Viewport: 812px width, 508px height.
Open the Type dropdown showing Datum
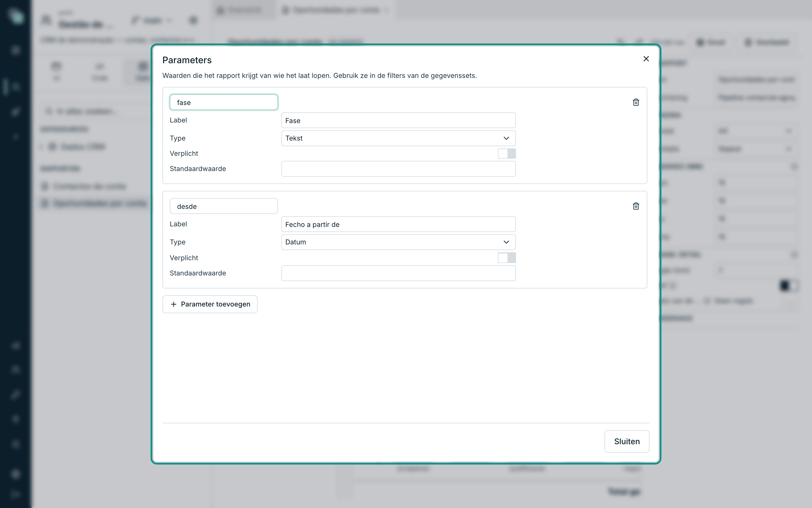[398, 242]
